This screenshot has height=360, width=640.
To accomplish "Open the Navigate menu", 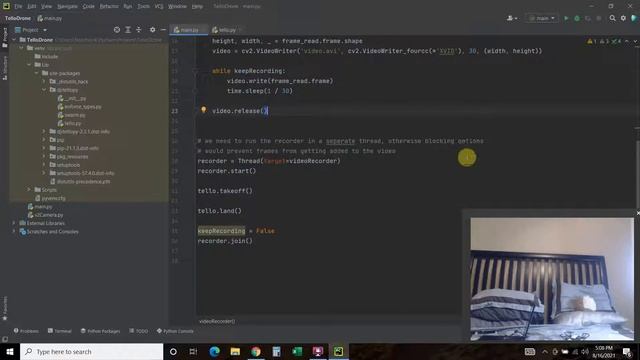I will 67,7.
